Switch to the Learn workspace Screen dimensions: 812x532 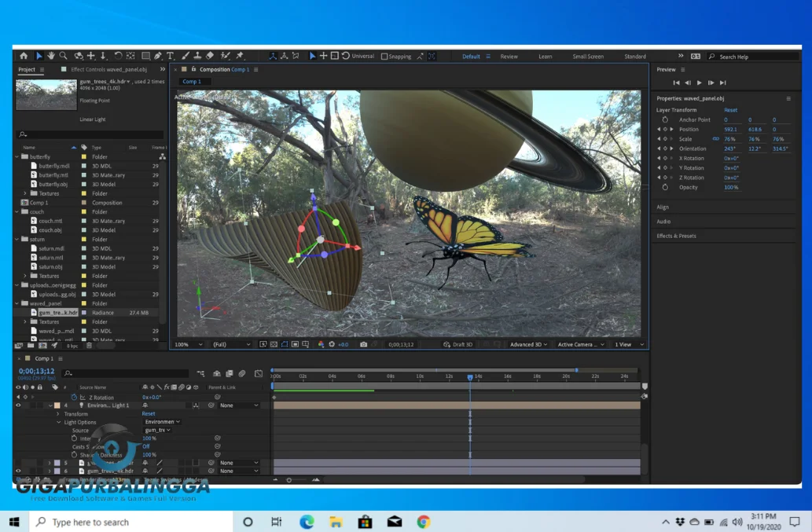pyautogui.click(x=546, y=57)
